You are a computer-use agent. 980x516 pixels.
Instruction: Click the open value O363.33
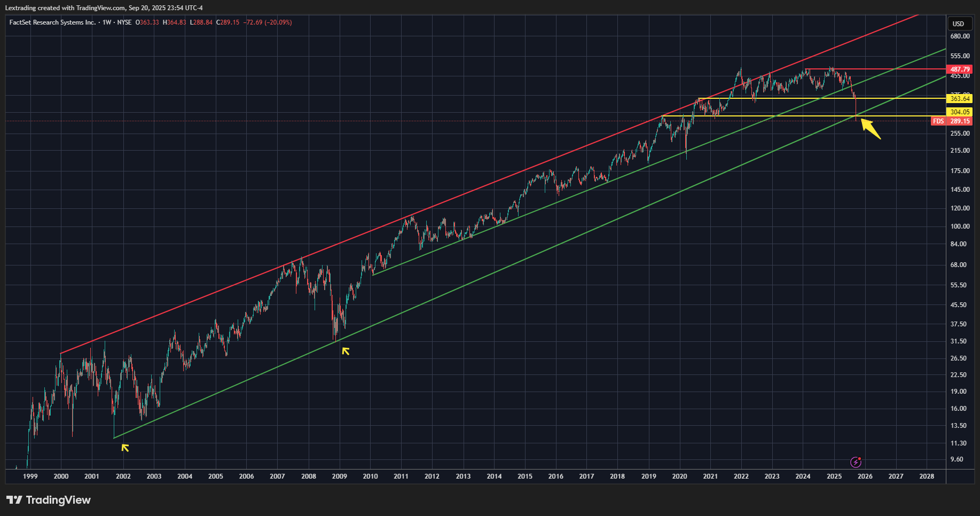point(147,22)
